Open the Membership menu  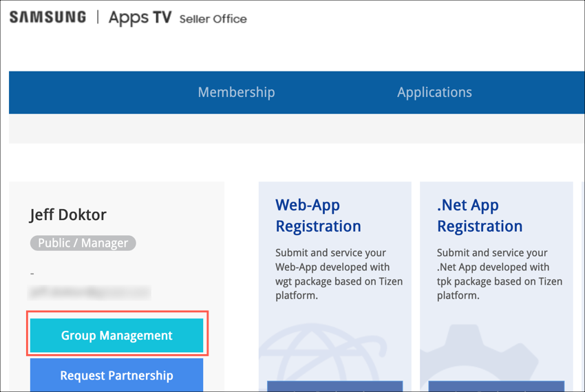click(236, 92)
